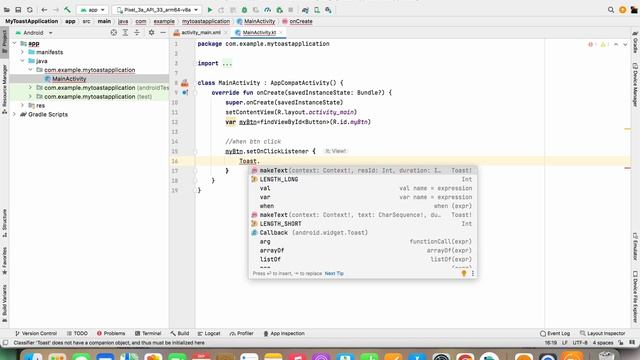Viewport: 640px width, 360px height.
Task: Collapse the java folder
Action: 23,61
